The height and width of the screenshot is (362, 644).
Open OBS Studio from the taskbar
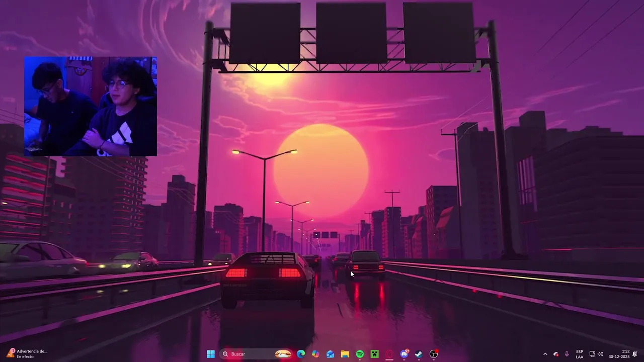pos(434,354)
